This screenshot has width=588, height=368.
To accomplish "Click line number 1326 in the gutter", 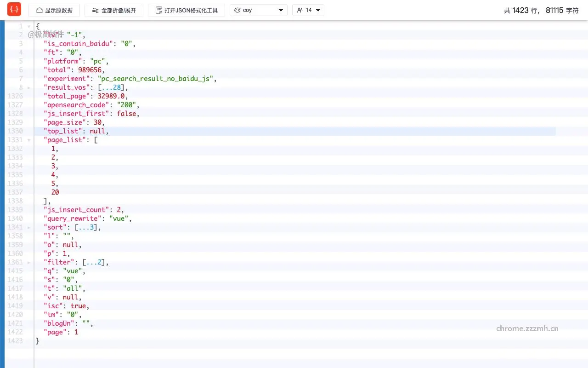I will [x=15, y=96].
